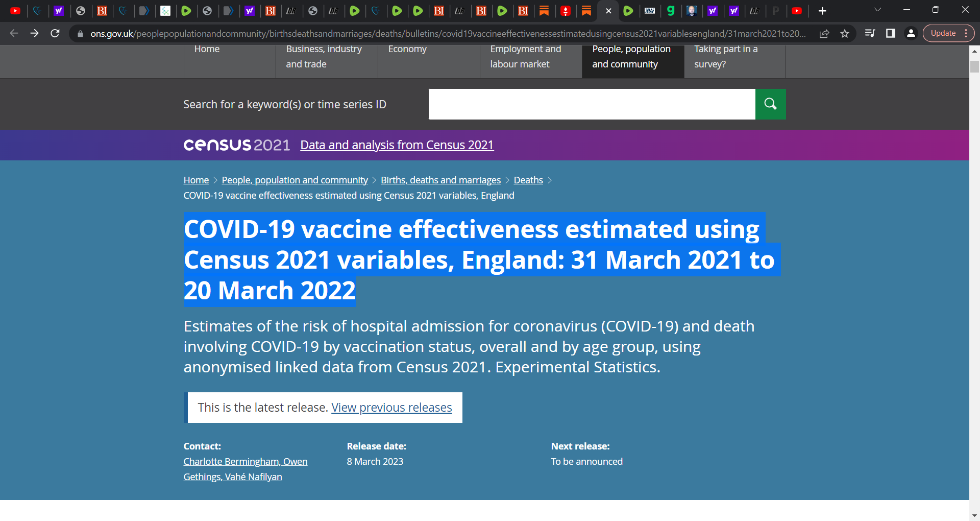The width and height of the screenshot is (980, 521).
Task: Switch to the YouTube tab beside the new tab button
Action: click(x=797, y=11)
